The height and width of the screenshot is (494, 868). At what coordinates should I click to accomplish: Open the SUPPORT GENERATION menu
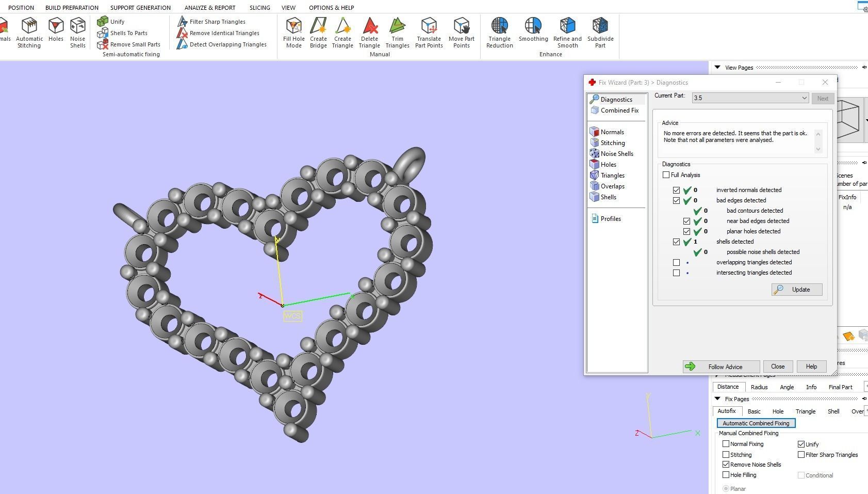click(140, 7)
